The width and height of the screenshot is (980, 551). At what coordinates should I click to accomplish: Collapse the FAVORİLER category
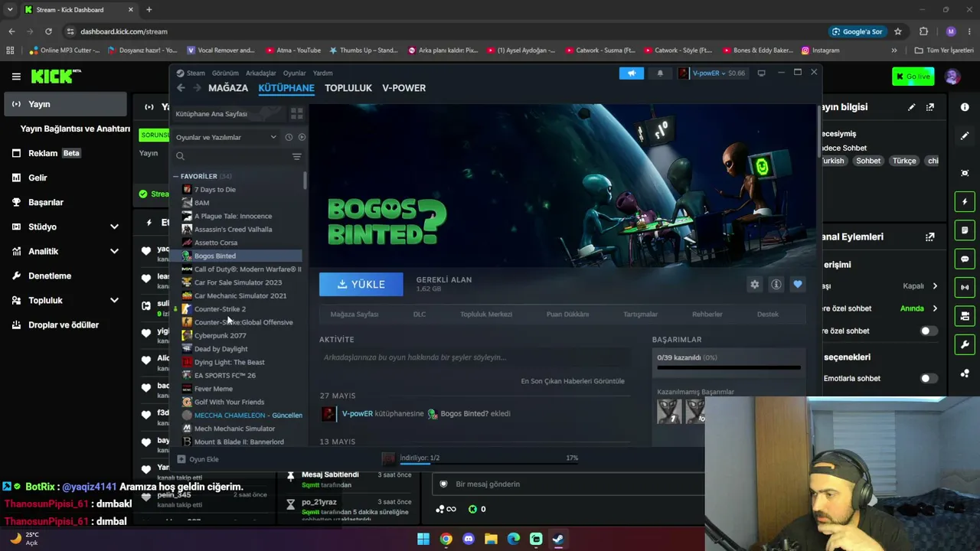(x=175, y=176)
